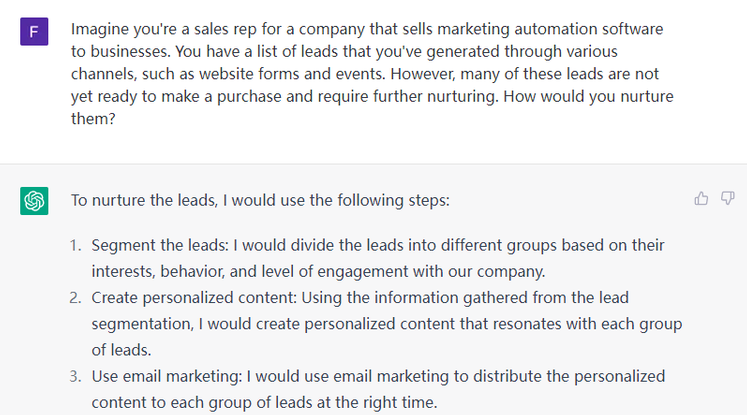
Task: Click the purple "F" user avatar
Action: tap(34, 33)
